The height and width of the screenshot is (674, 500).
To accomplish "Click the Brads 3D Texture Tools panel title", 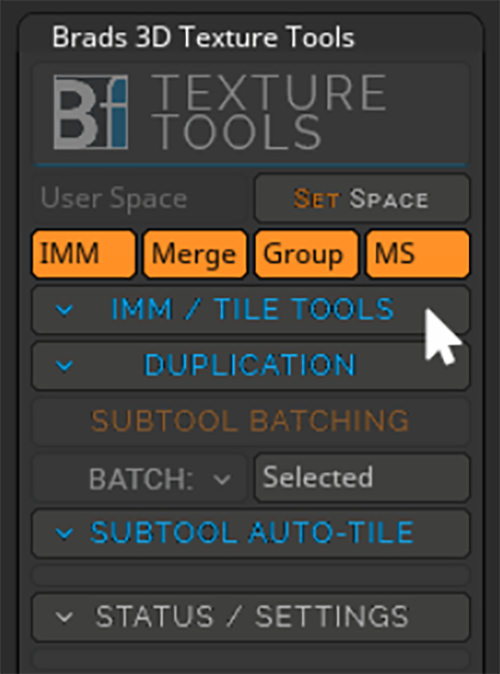I will 203,37.
